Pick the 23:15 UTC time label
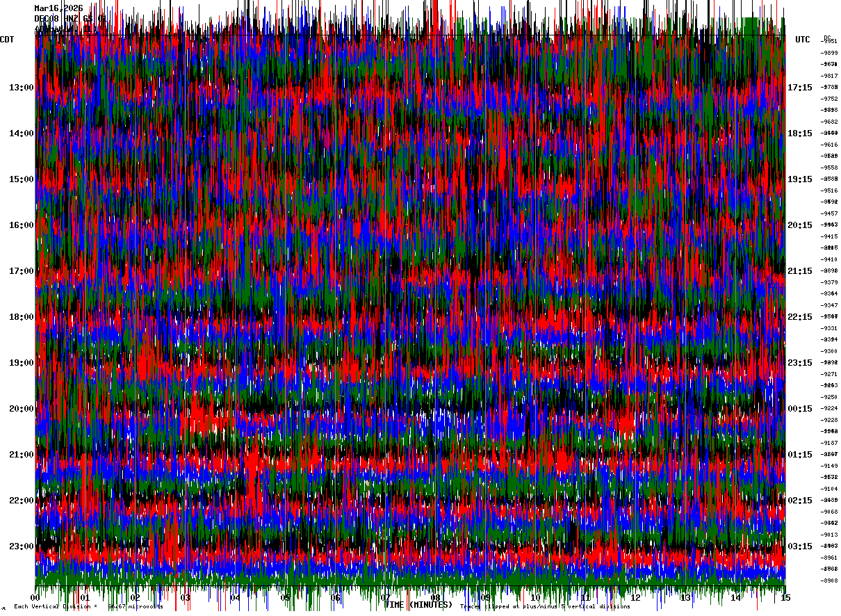 click(x=800, y=363)
